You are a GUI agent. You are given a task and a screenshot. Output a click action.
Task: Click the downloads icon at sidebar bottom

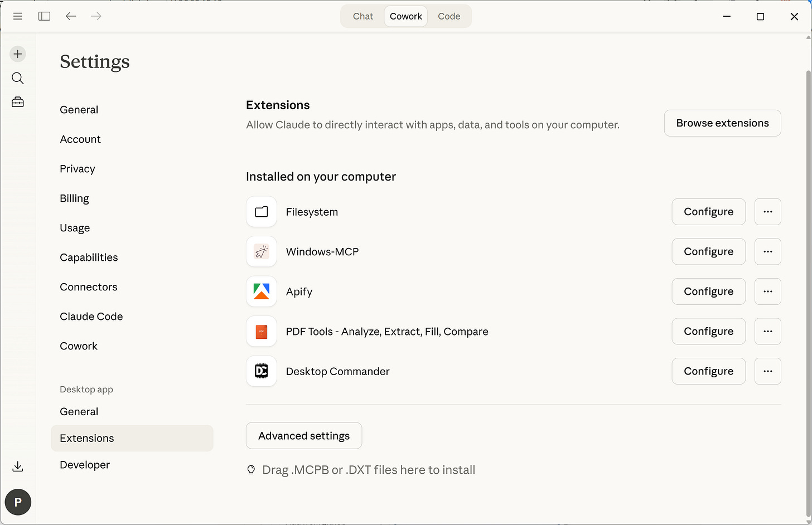pyautogui.click(x=17, y=466)
